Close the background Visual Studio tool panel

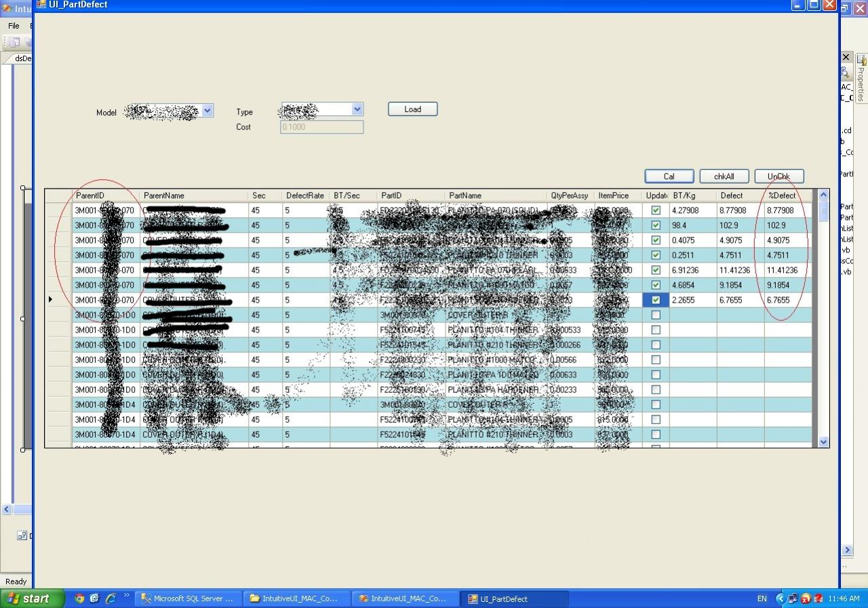click(846, 58)
